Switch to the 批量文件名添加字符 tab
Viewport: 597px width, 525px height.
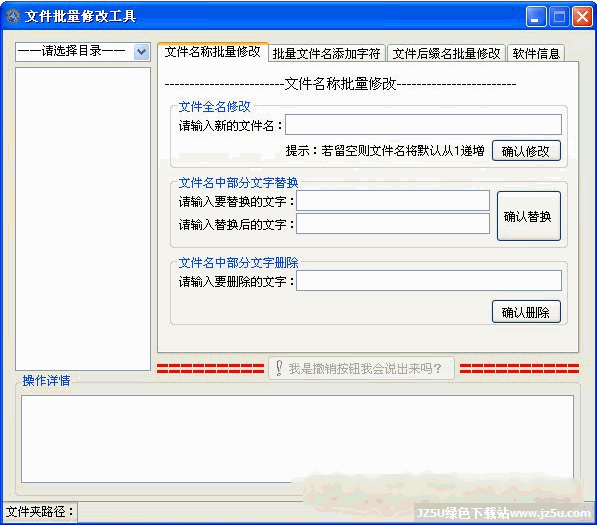tap(327, 54)
